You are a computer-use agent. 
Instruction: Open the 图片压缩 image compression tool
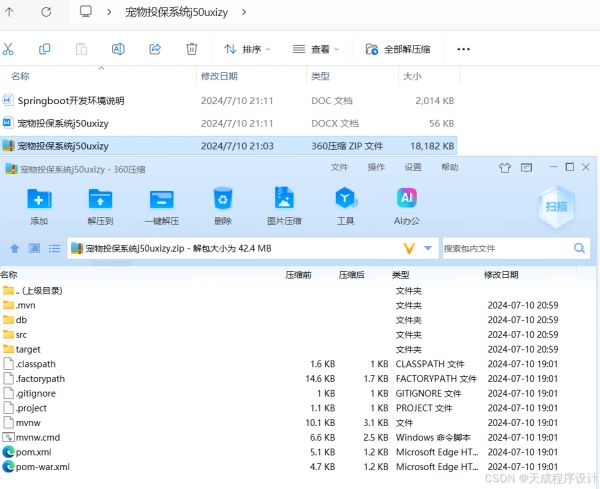pos(284,200)
